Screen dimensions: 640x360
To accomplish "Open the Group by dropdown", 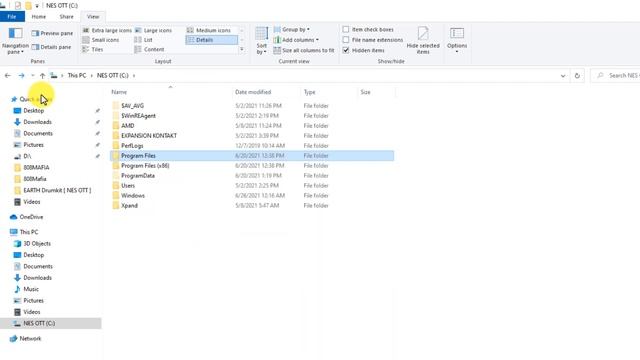I will [x=291, y=29].
